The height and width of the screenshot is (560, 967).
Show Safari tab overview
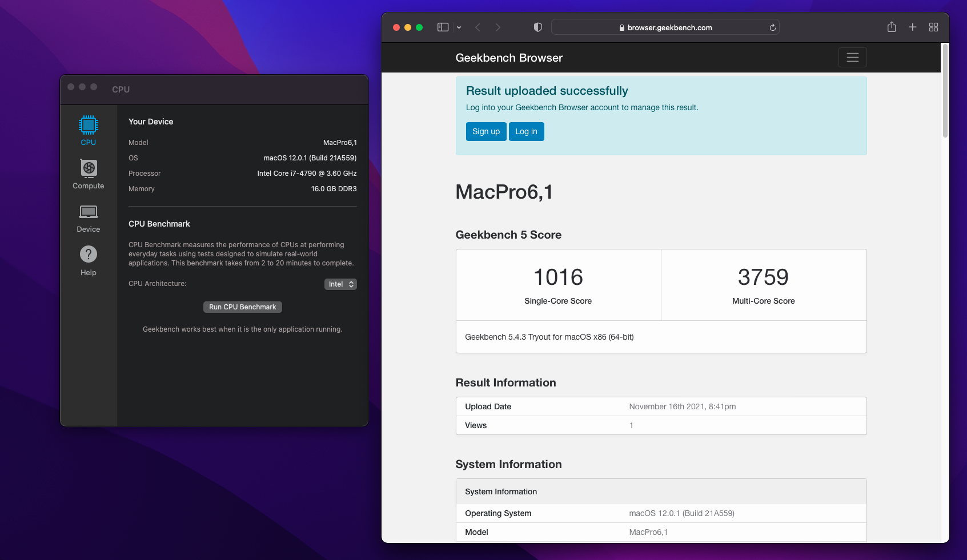(934, 27)
